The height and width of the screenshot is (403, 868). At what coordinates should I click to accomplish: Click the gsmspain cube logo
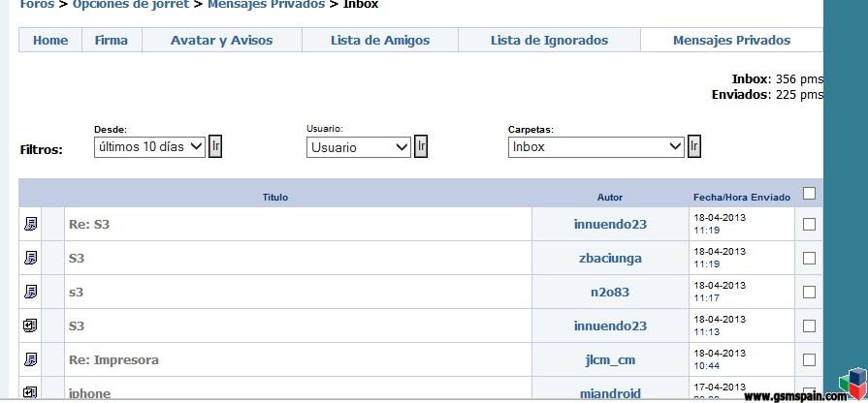click(852, 381)
